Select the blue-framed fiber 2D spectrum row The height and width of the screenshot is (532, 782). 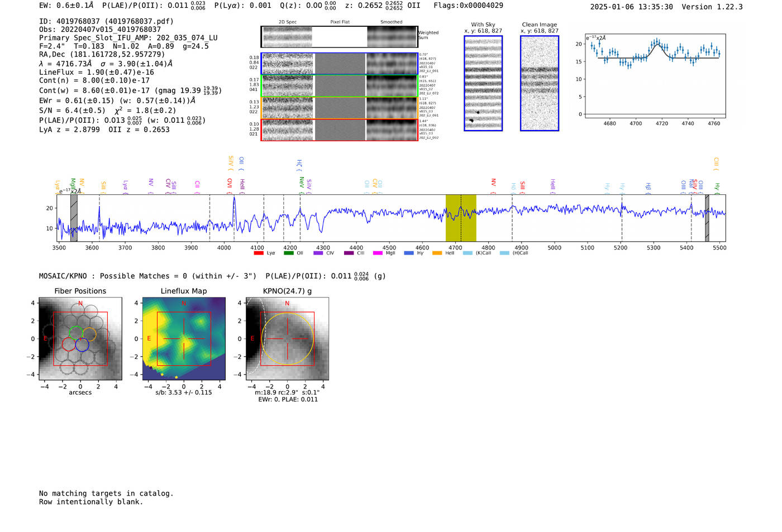[x=340, y=64]
